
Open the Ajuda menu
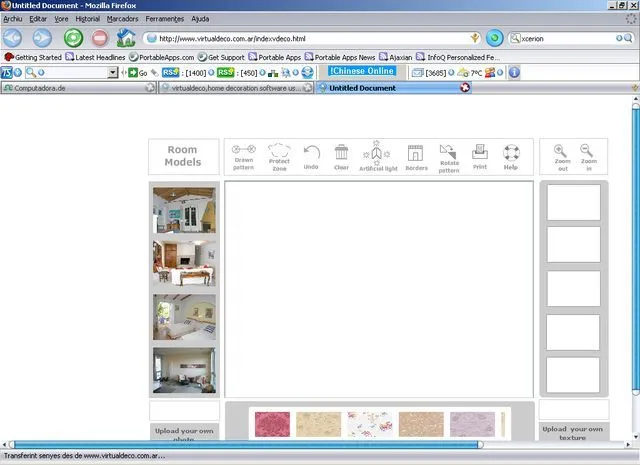pos(200,19)
